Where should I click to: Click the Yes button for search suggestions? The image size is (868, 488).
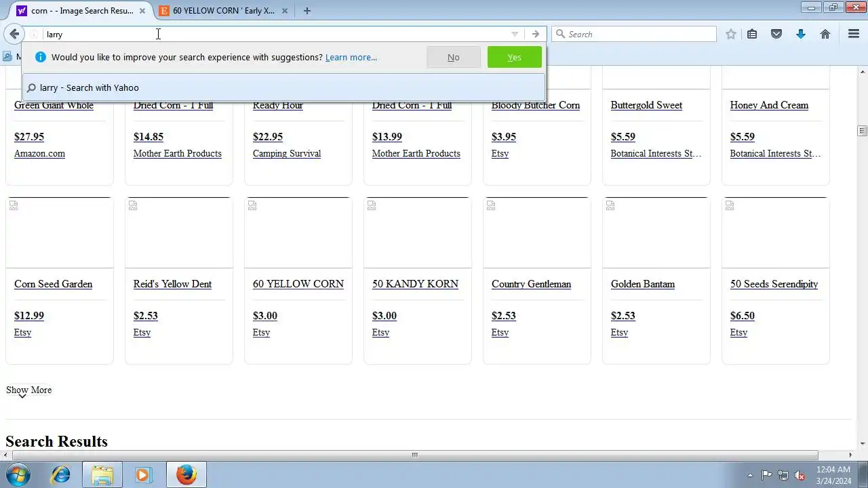click(515, 58)
